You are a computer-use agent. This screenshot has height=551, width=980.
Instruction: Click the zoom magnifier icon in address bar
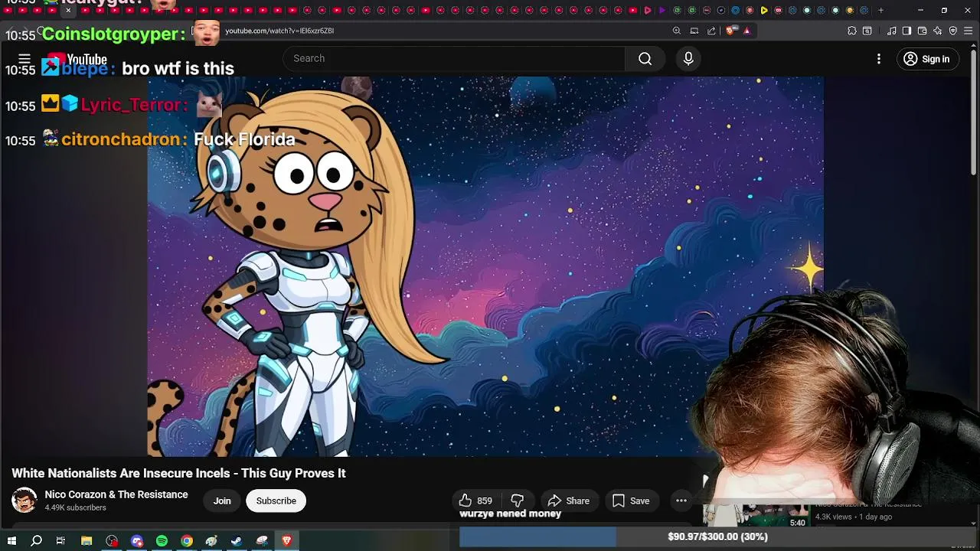coord(677,31)
